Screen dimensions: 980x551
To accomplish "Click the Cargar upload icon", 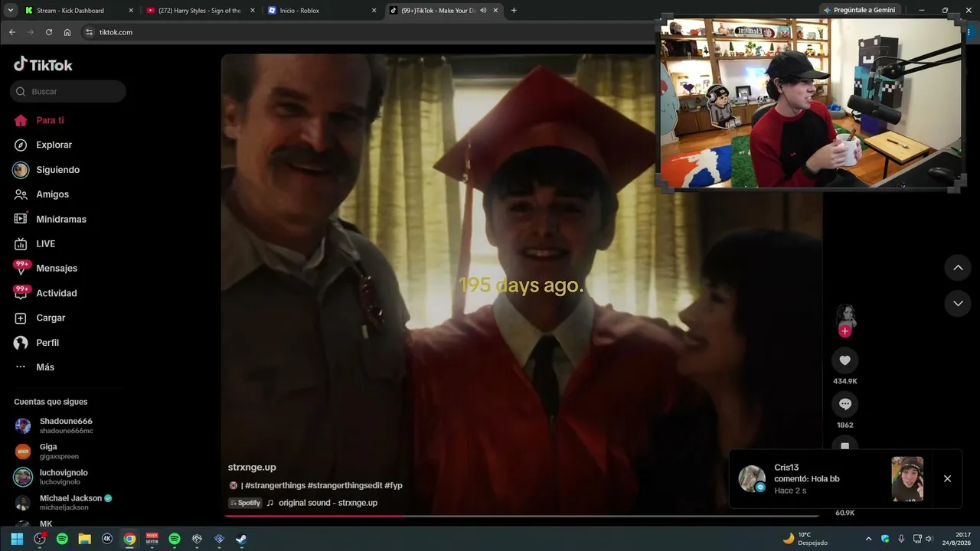I will click(21, 318).
